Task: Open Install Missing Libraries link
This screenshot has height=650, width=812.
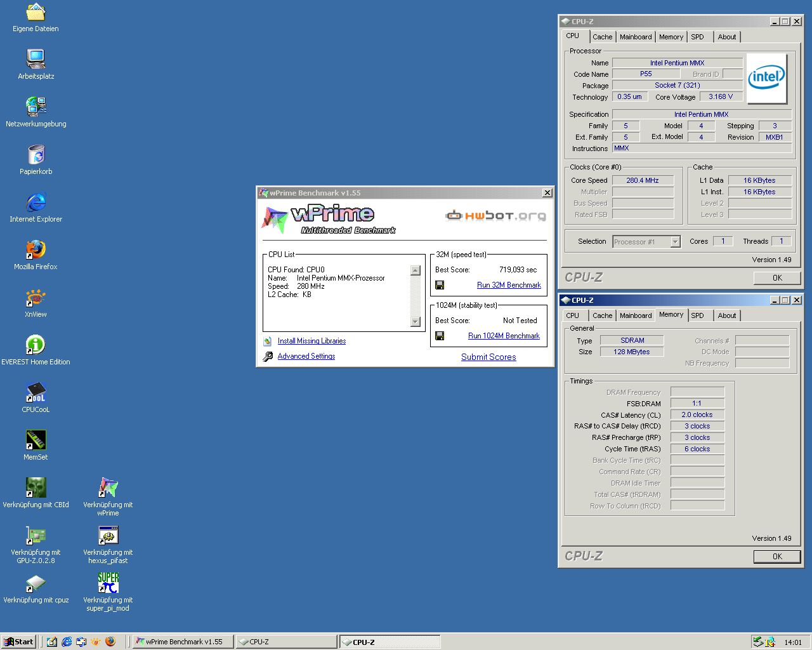Action: coord(311,341)
